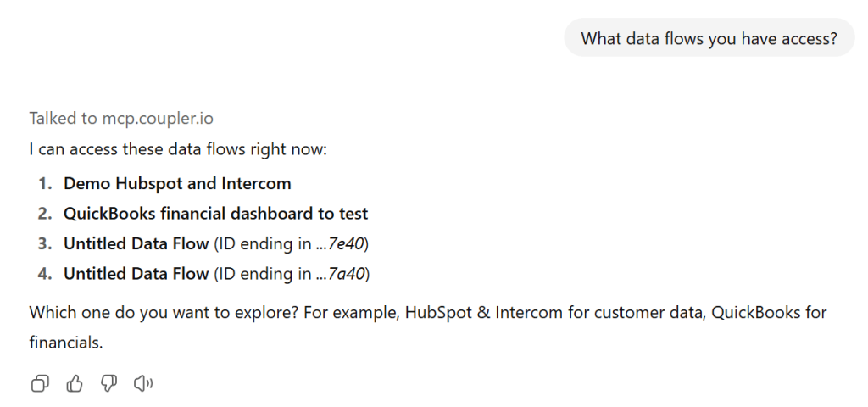868x407 pixels.
Task: Click the bold 'Untitled Data Flow' title in item 3
Action: (136, 244)
